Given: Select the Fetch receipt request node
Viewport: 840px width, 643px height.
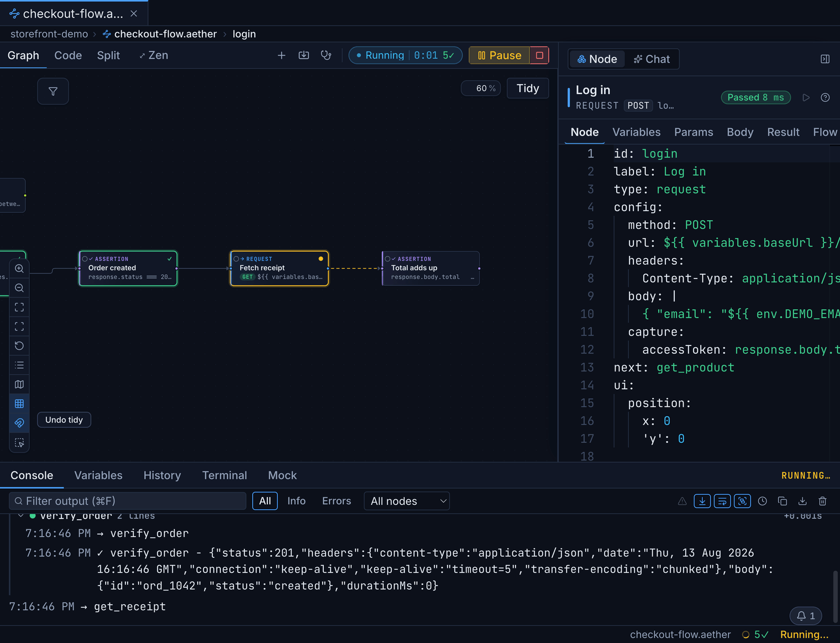Looking at the screenshot, I should pos(280,269).
